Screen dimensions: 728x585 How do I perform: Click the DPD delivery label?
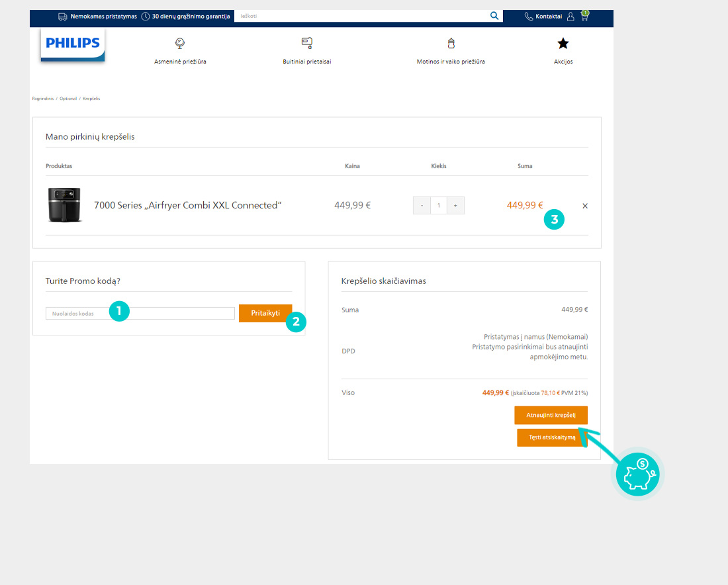(348, 351)
